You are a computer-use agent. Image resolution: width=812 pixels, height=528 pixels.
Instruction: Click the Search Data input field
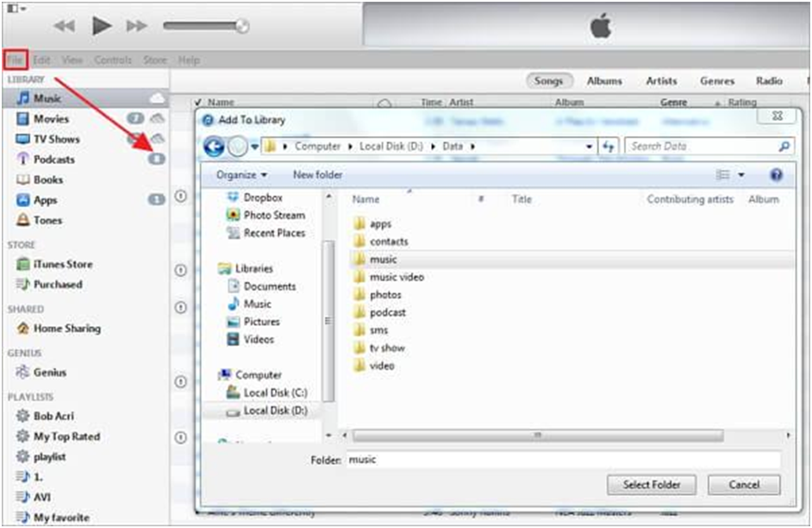(709, 147)
